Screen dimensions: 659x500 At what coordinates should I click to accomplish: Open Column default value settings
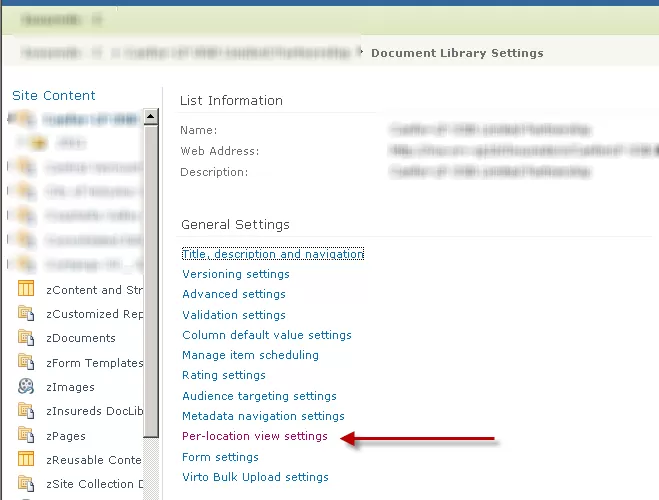coord(267,335)
